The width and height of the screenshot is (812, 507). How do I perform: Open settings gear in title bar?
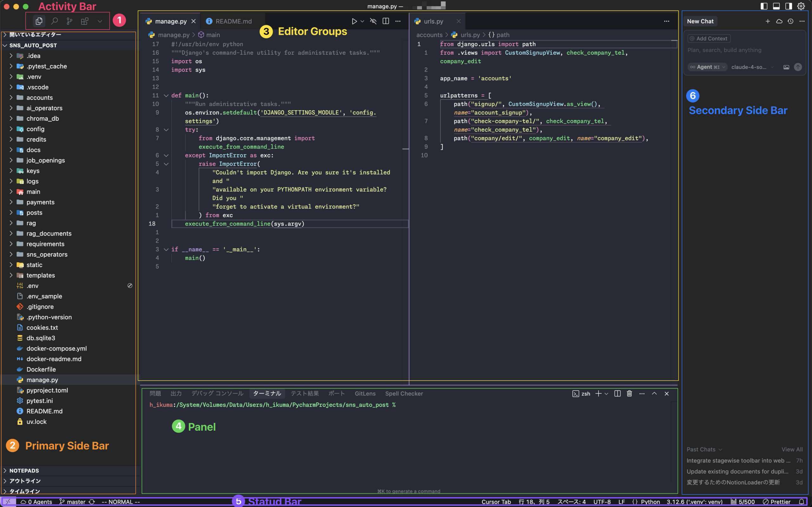coord(801,6)
